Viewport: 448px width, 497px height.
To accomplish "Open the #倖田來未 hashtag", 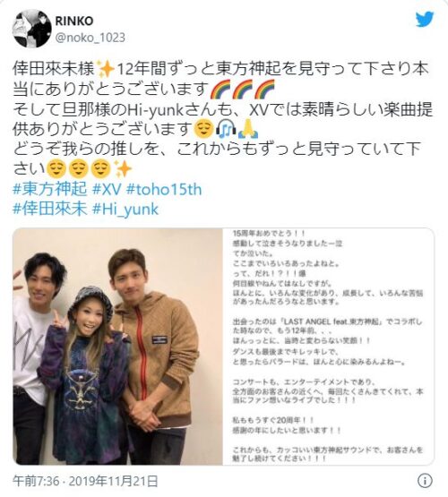I will [50, 210].
